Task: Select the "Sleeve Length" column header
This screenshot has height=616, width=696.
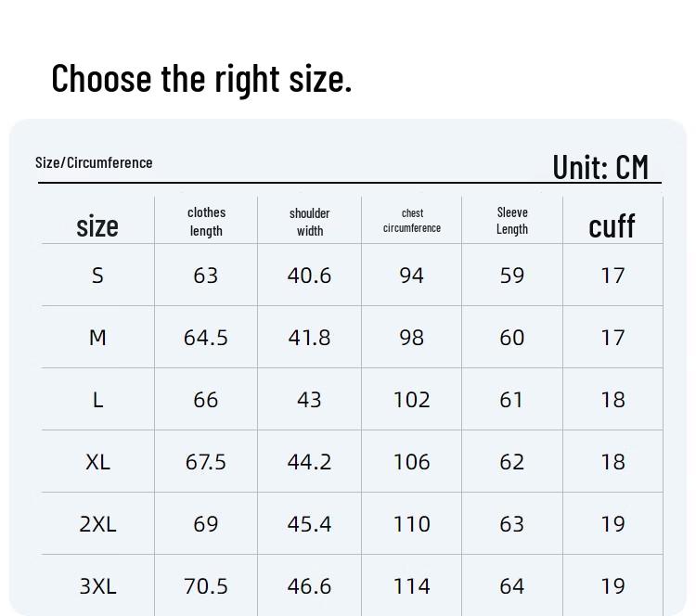Action: pos(512,221)
